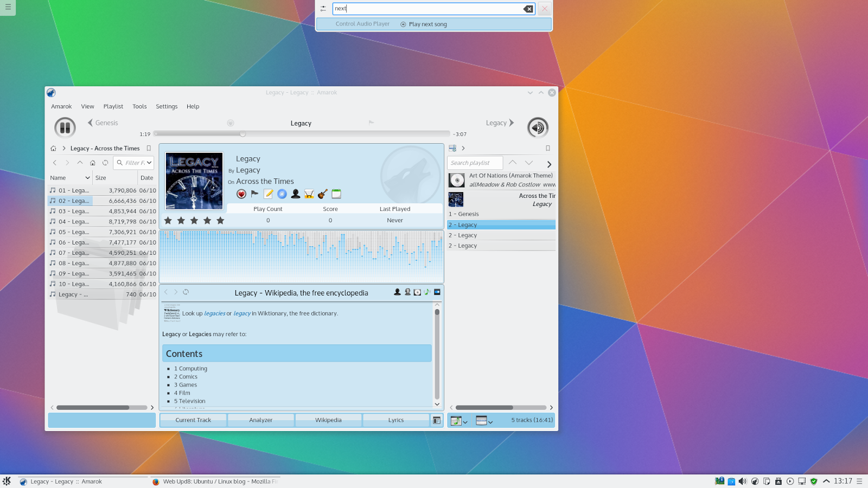The height and width of the screenshot is (488, 868).
Task: Reload the Wikipedia applet page
Action: point(186,292)
